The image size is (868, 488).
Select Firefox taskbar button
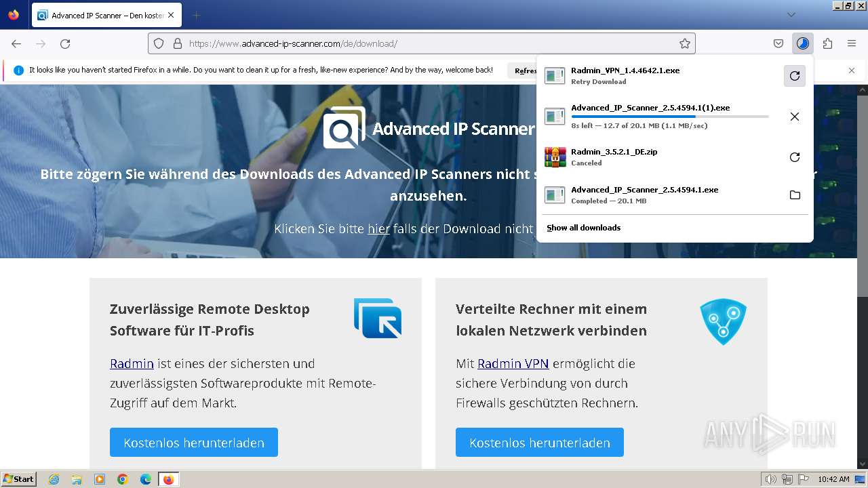[x=168, y=479]
